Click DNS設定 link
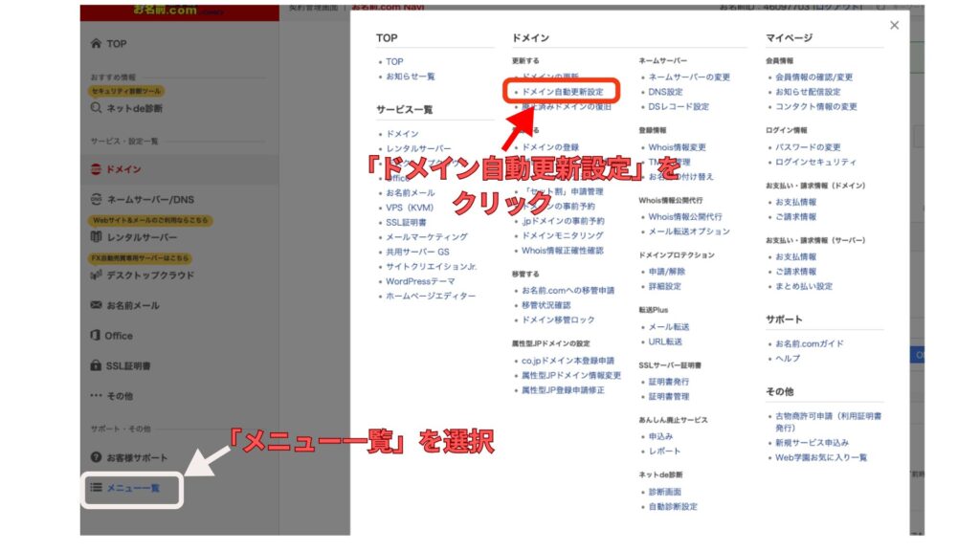980x551 pixels. coord(665,92)
